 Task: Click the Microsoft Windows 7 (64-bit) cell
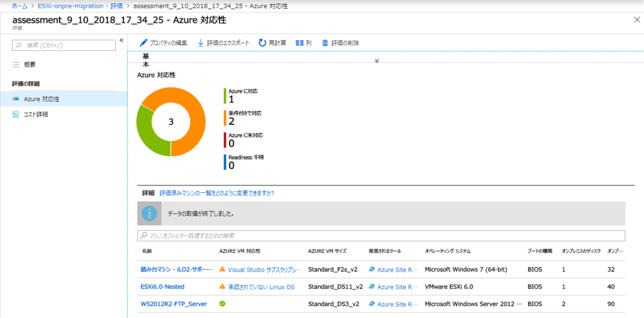tap(466, 270)
